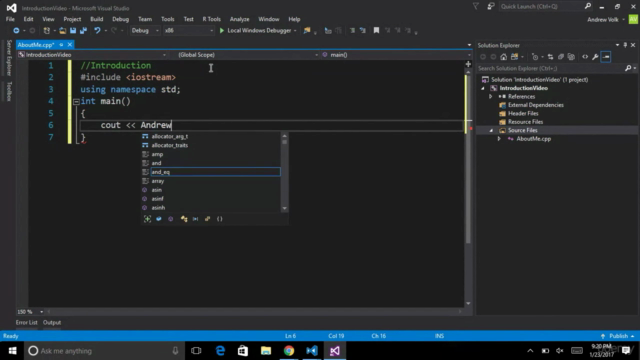Open the File menu

(x=10, y=19)
